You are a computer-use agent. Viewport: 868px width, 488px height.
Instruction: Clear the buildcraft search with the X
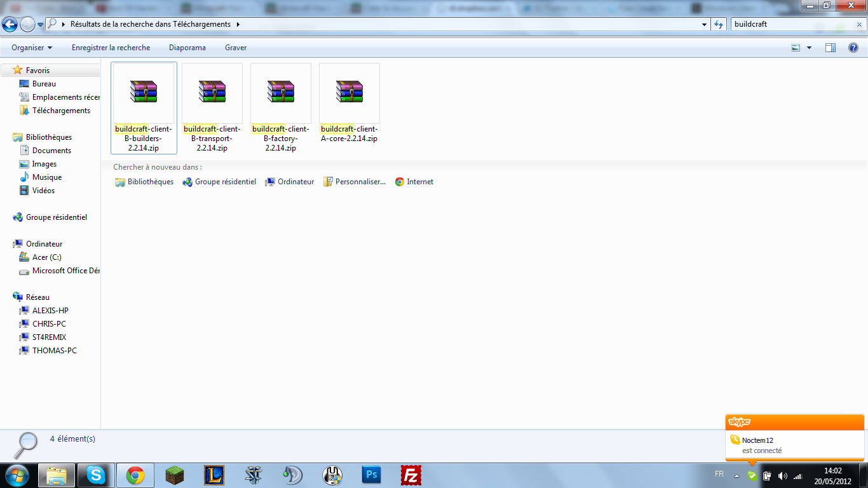[858, 25]
